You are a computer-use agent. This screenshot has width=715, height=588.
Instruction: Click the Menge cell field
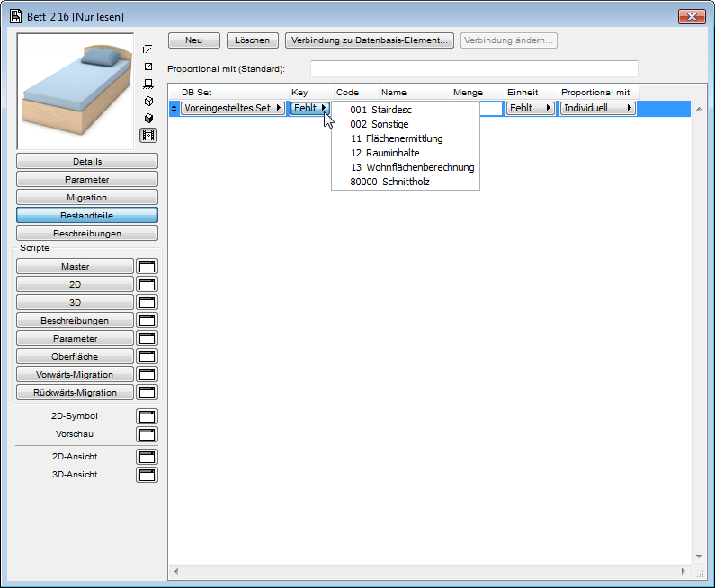click(x=491, y=109)
